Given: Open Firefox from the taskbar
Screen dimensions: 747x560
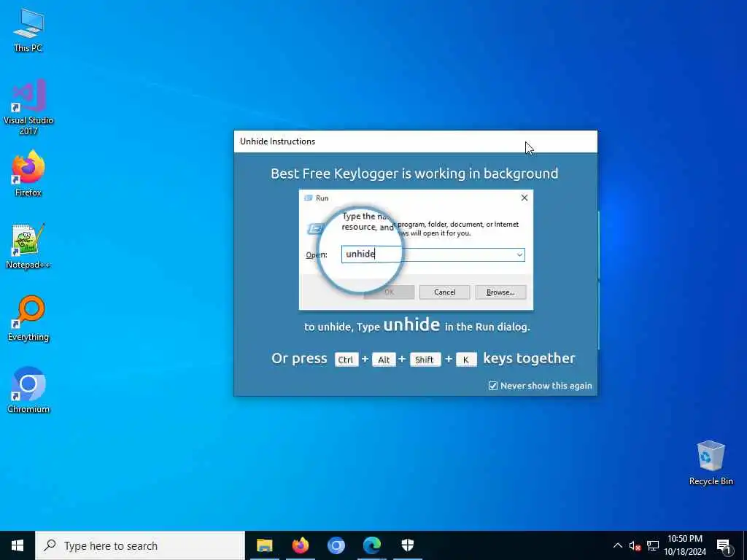Looking at the screenshot, I should tap(300, 545).
